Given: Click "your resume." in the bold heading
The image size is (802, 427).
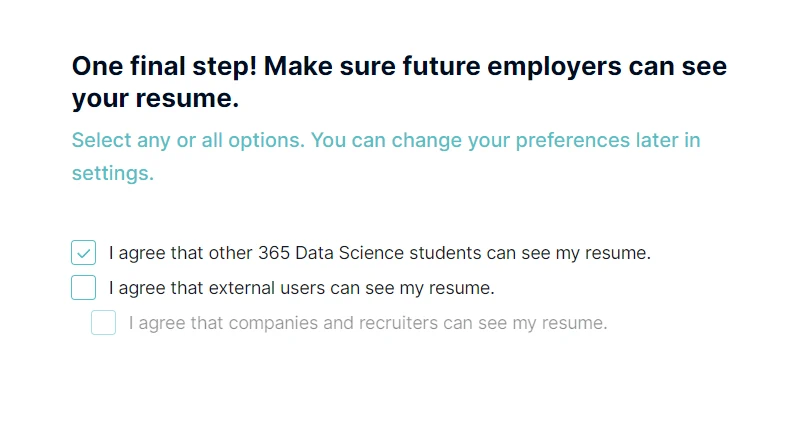Looking at the screenshot, I should coord(155,100).
